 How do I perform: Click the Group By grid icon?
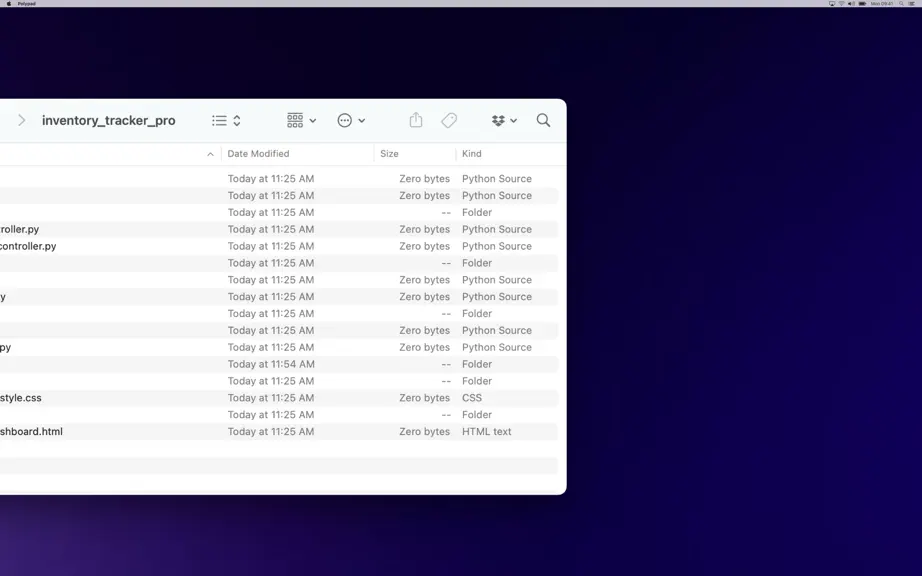295,120
